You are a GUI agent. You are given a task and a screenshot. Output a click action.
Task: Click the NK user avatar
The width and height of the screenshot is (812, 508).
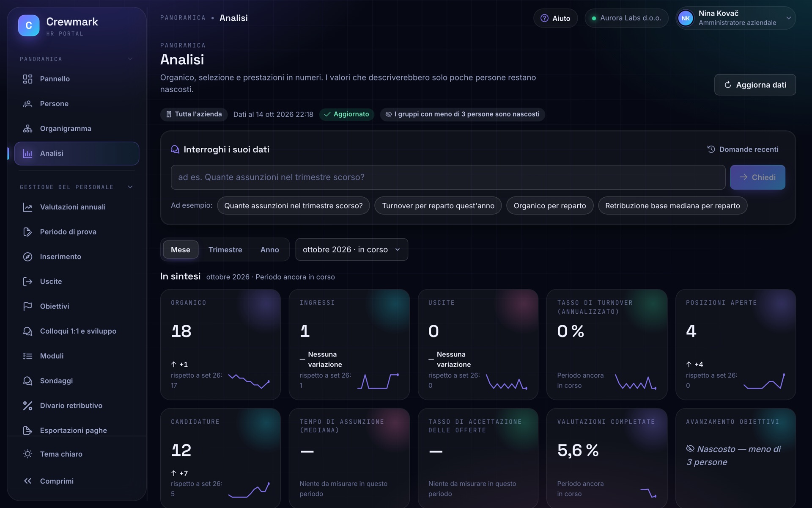[x=686, y=18]
